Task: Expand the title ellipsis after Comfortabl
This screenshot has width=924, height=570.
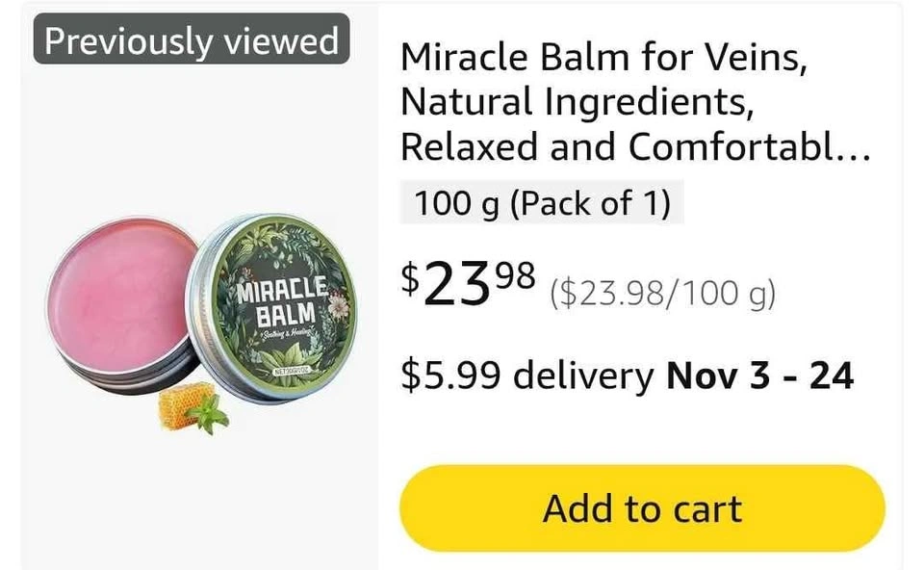Action: (x=854, y=154)
